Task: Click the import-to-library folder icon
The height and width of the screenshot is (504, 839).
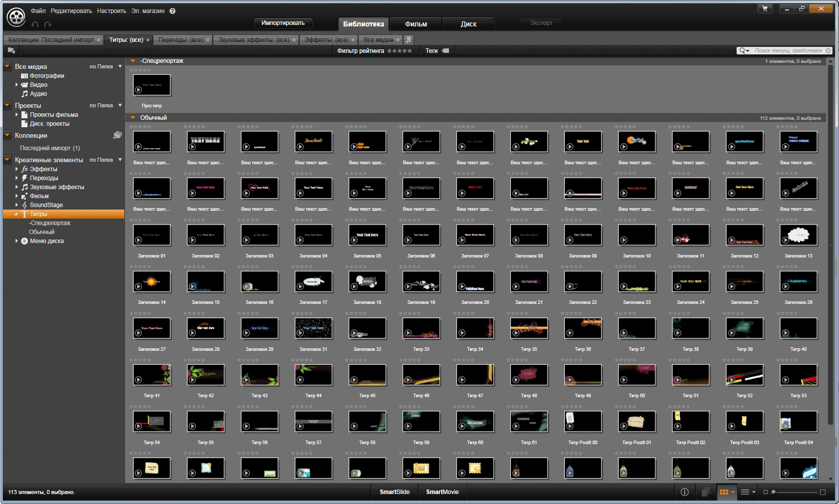Action: click(11, 50)
